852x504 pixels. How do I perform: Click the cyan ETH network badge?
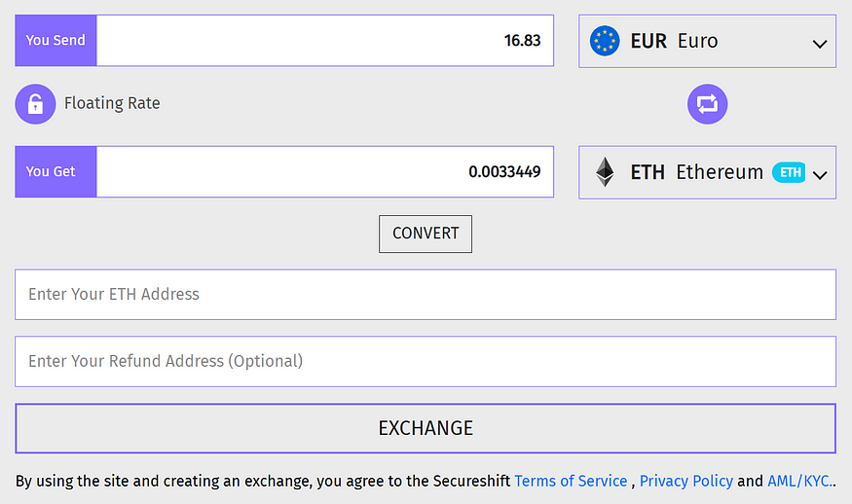pyautogui.click(x=789, y=172)
